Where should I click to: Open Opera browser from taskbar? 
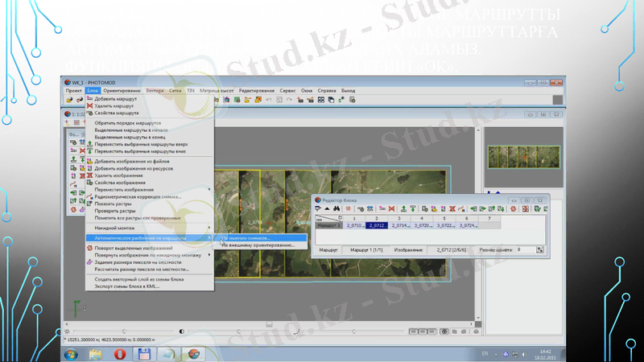tap(119, 354)
